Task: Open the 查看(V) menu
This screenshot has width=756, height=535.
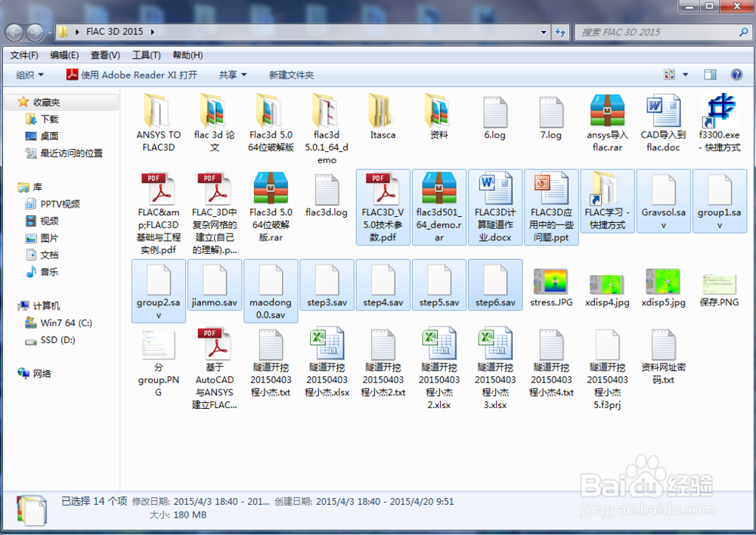Action: [x=105, y=55]
